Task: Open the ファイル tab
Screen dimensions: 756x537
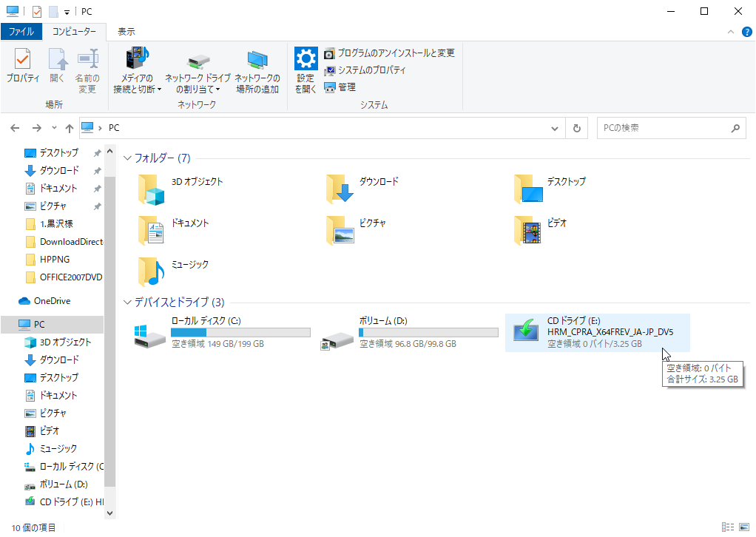Action: pyautogui.click(x=21, y=31)
